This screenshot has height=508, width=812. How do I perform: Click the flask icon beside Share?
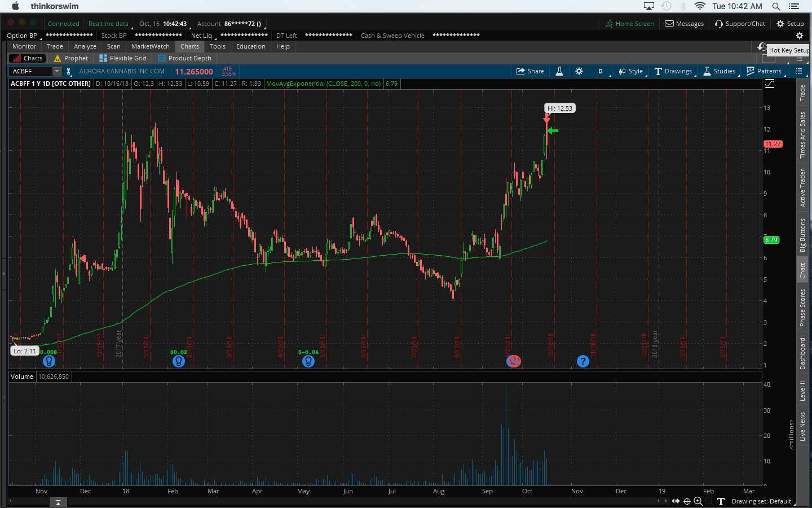[559, 71]
